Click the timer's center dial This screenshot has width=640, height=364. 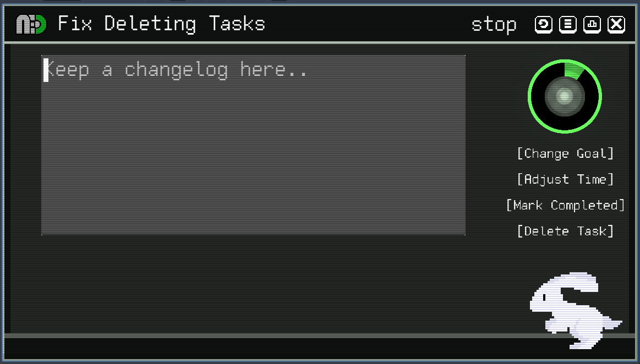click(565, 97)
